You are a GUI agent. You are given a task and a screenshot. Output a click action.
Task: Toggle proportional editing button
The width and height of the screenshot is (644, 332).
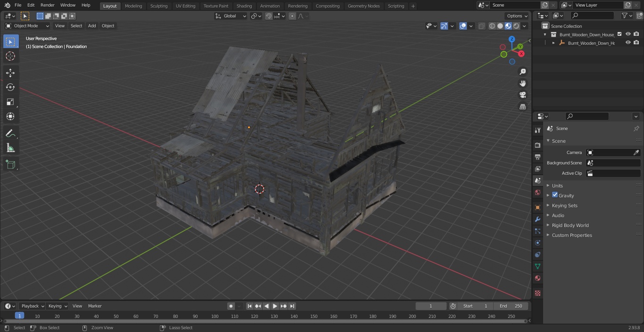[x=292, y=16]
